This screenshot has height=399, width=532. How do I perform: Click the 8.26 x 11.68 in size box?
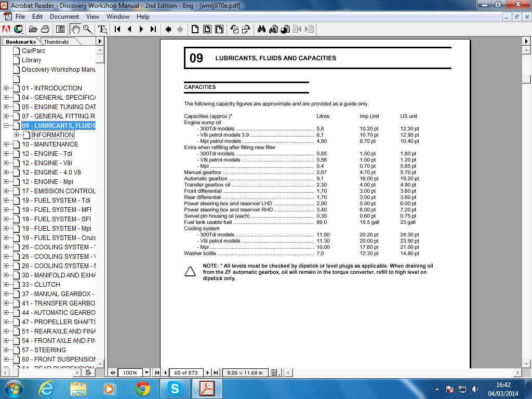click(245, 373)
